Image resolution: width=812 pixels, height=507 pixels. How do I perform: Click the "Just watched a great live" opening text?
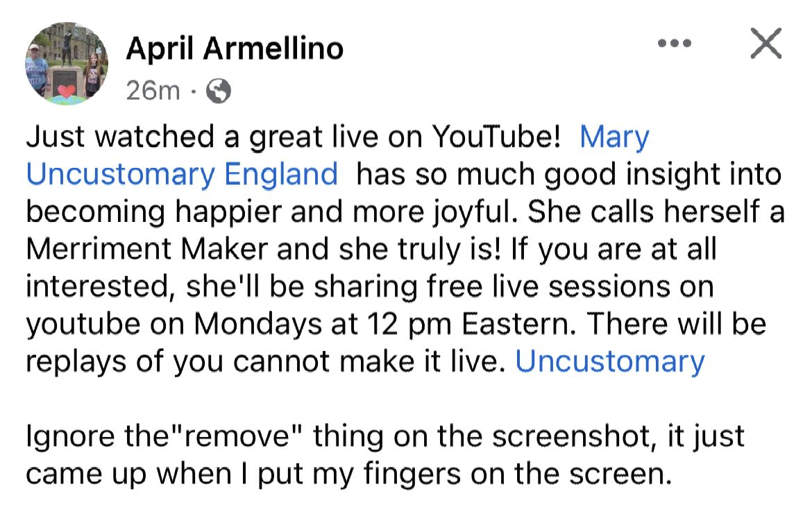pyautogui.click(x=179, y=137)
